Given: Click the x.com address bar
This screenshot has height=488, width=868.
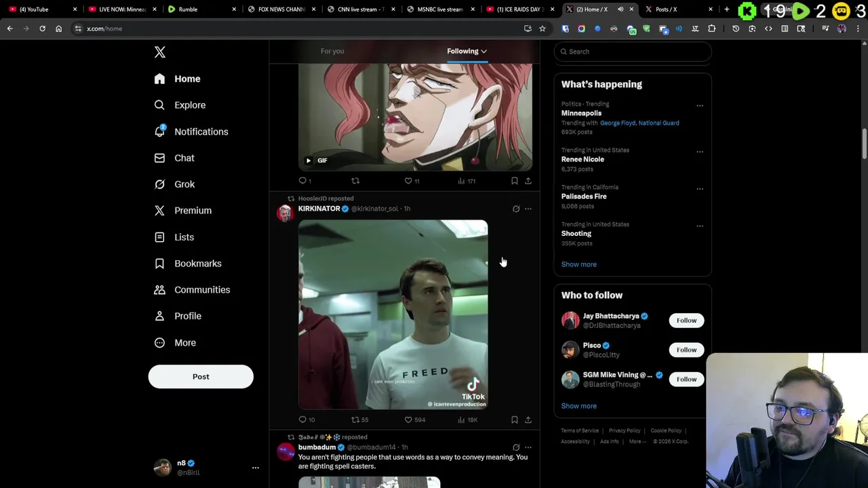Looking at the screenshot, I should pos(298,28).
